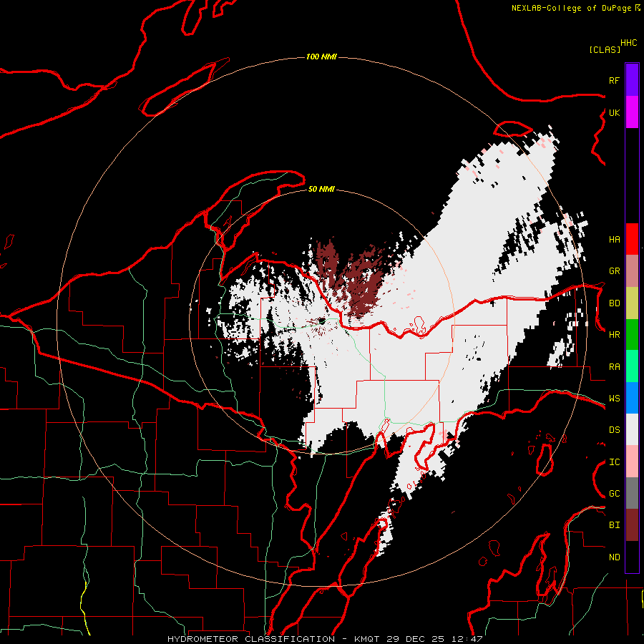Click the radar site center black dot
Screen dimensions: 644x644
click(321, 321)
